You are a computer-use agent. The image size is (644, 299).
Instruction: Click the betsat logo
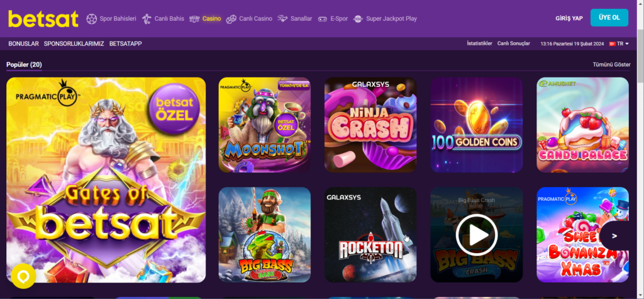coord(43,19)
